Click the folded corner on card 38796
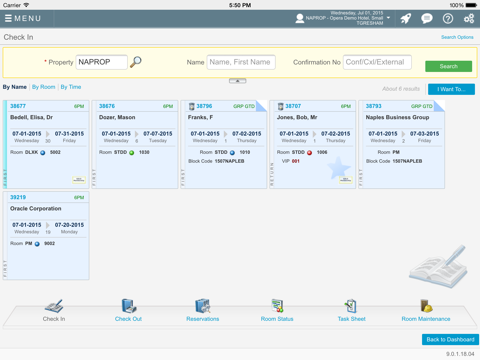The image size is (480, 360). click(x=261, y=106)
